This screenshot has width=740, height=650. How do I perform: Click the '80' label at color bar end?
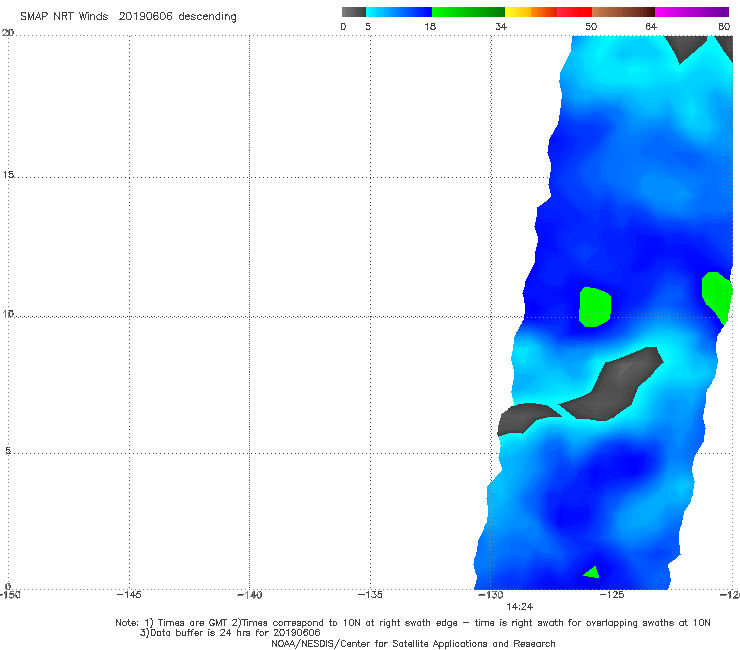click(x=724, y=26)
